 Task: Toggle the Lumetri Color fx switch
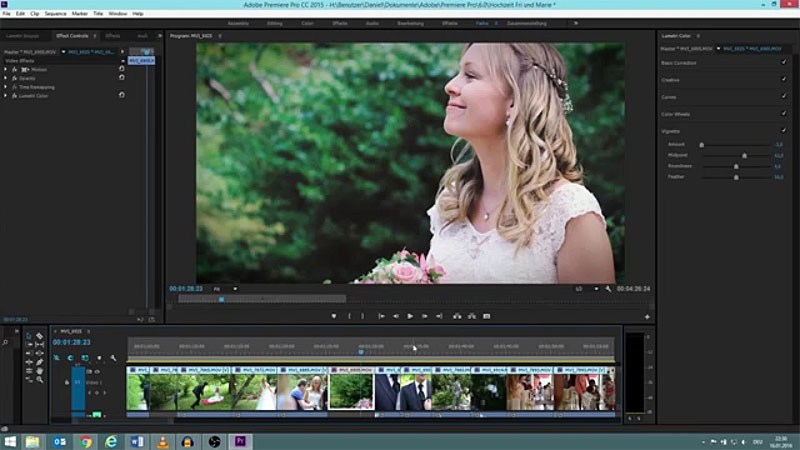pyautogui.click(x=14, y=95)
